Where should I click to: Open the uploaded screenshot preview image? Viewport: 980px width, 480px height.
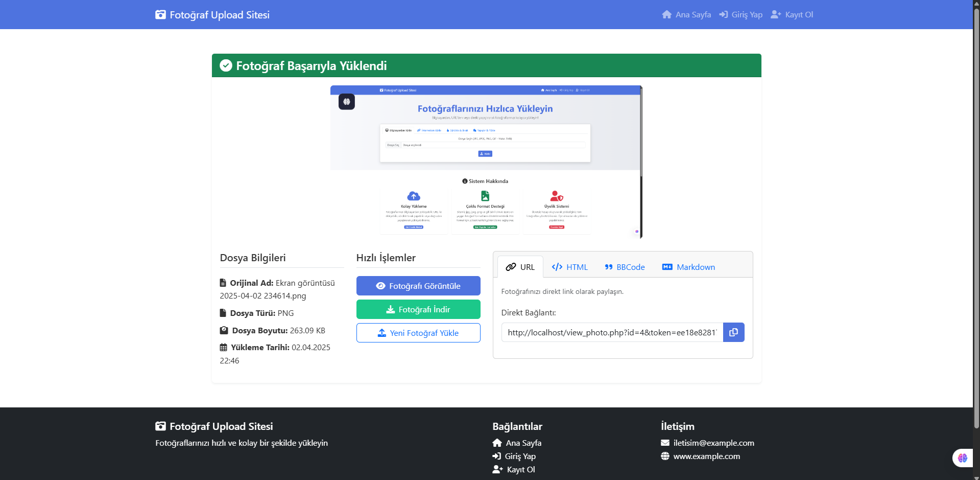(x=486, y=162)
